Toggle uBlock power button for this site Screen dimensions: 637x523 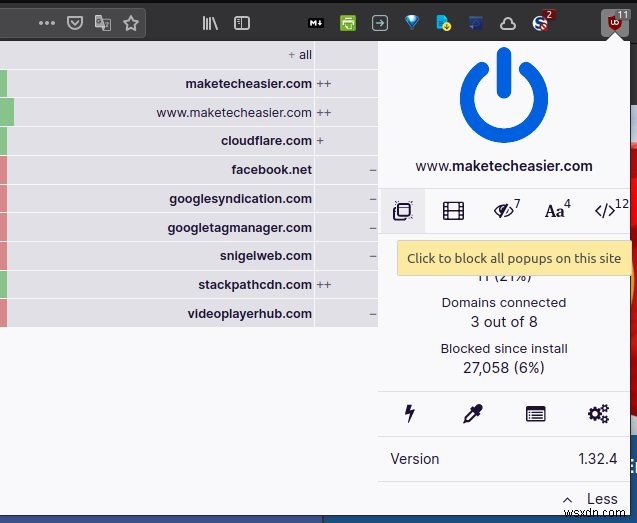(504, 95)
